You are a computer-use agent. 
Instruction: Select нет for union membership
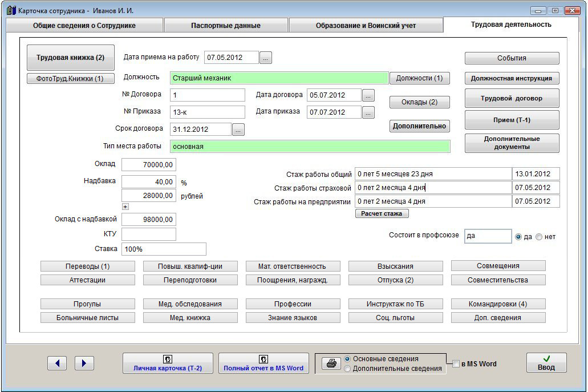[539, 237]
